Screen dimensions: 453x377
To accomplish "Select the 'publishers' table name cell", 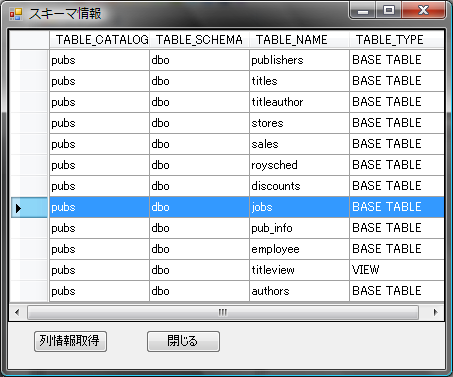I will (x=299, y=60).
